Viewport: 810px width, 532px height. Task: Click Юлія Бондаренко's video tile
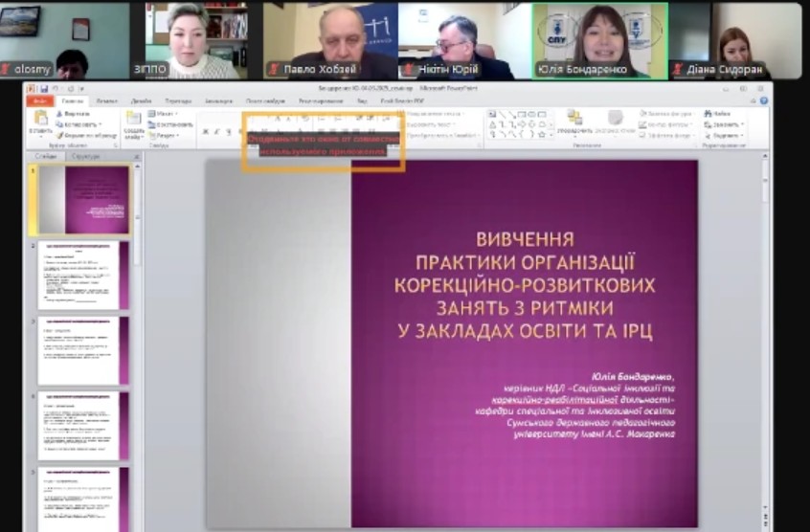pyautogui.click(x=599, y=40)
